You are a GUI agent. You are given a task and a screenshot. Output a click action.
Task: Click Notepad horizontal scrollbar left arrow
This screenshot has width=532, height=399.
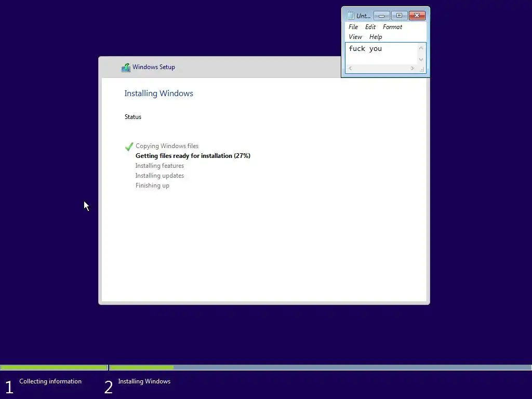point(350,68)
